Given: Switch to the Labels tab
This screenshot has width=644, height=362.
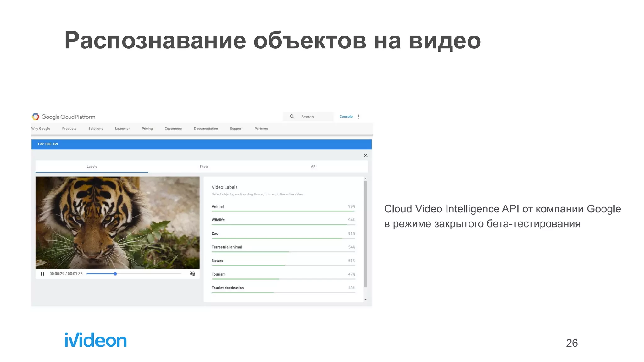Looking at the screenshot, I should click(92, 167).
